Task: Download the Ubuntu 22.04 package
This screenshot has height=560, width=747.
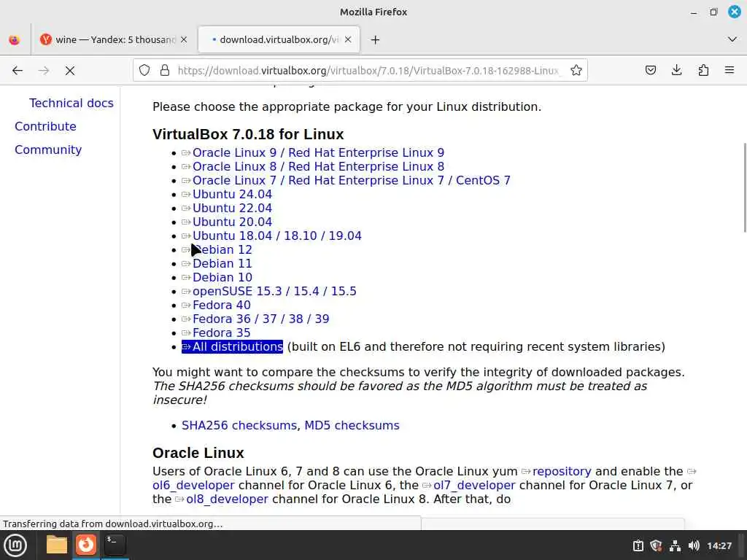Action: tap(232, 208)
